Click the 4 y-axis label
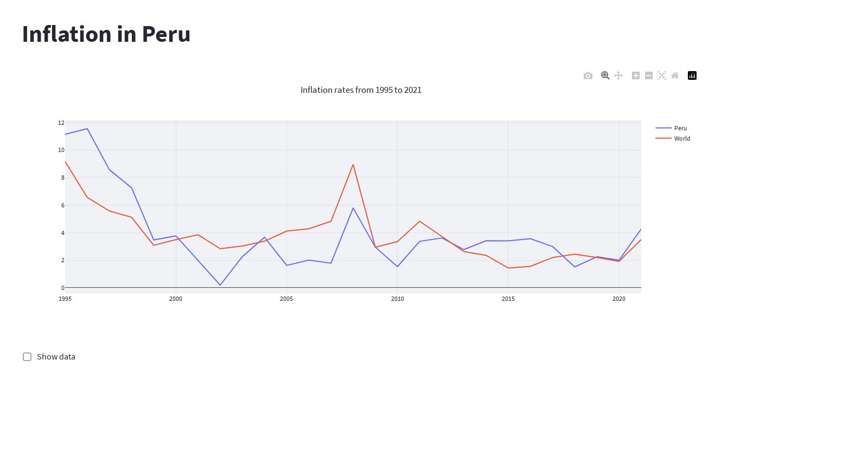Image resolution: width=868 pixels, height=454 pixels. (x=63, y=233)
